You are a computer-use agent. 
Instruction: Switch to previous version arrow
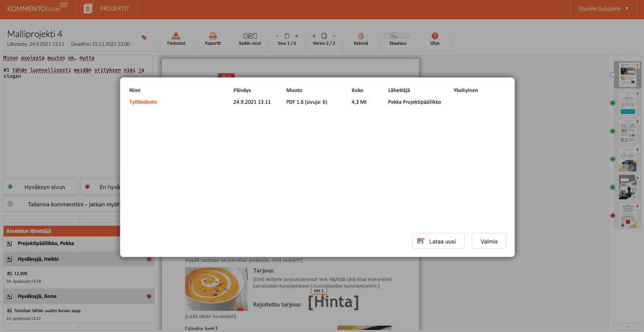(314, 36)
